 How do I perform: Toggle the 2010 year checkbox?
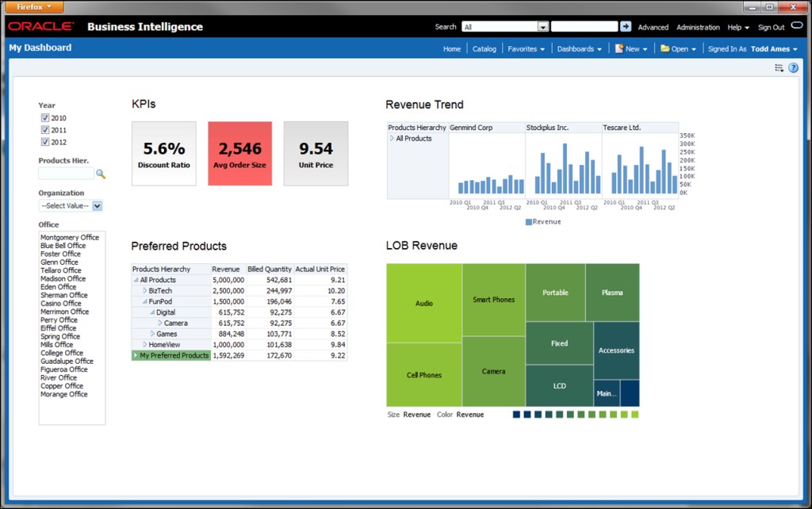point(45,118)
